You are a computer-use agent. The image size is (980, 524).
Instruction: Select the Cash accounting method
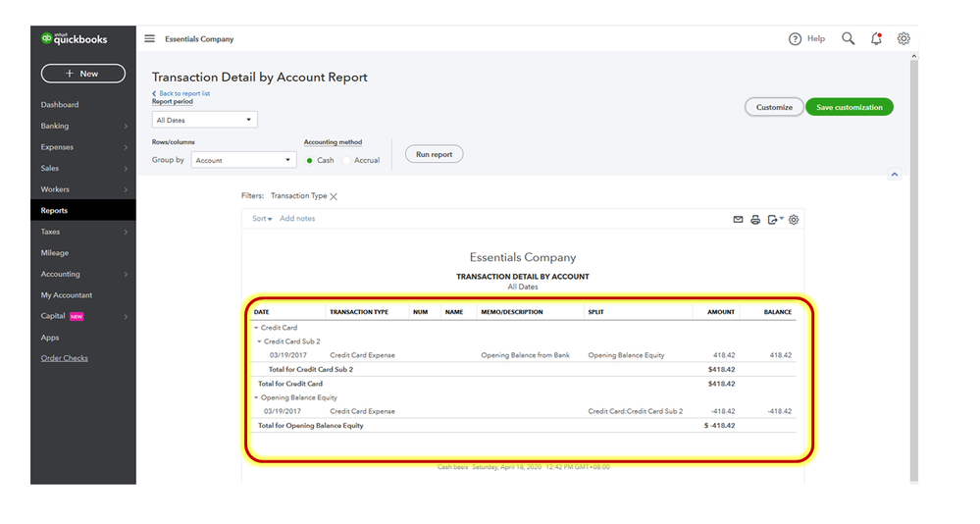tap(309, 161)
